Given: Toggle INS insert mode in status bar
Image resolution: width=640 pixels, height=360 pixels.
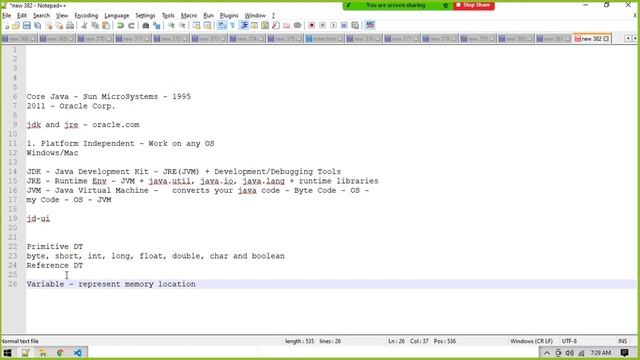Looking at the screenshot, I should click(622, 341).
